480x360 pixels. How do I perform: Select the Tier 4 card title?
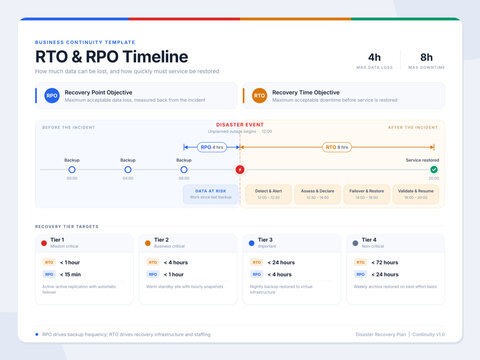[x=369, y=240]
